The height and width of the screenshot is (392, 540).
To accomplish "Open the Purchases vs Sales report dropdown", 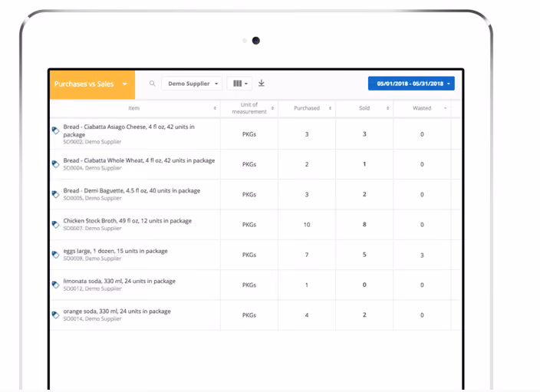I will point(92,84).
